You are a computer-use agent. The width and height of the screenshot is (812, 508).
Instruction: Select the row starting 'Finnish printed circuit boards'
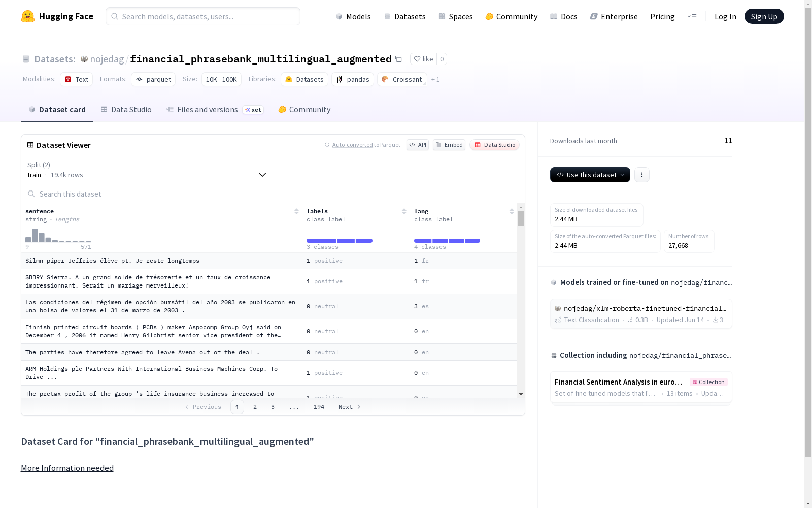point(269,331)
